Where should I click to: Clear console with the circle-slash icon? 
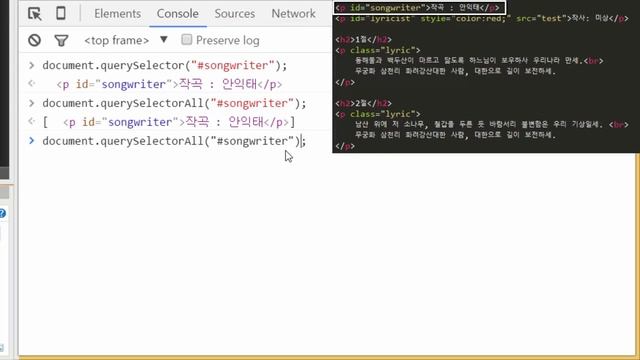point(35,40)
